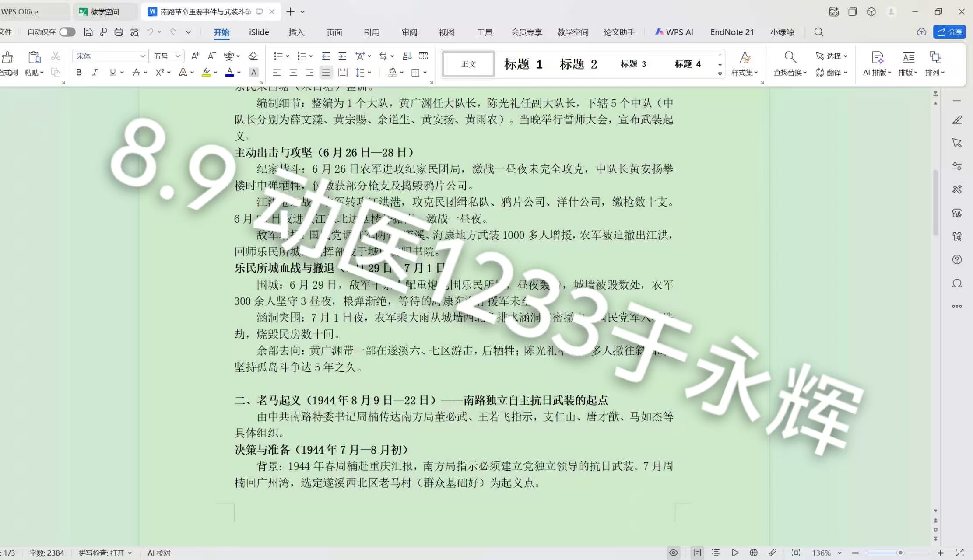This screenshot has width=973, height=560.
Task: Open the search magnifier in menu bar
Action: point(818,32)
